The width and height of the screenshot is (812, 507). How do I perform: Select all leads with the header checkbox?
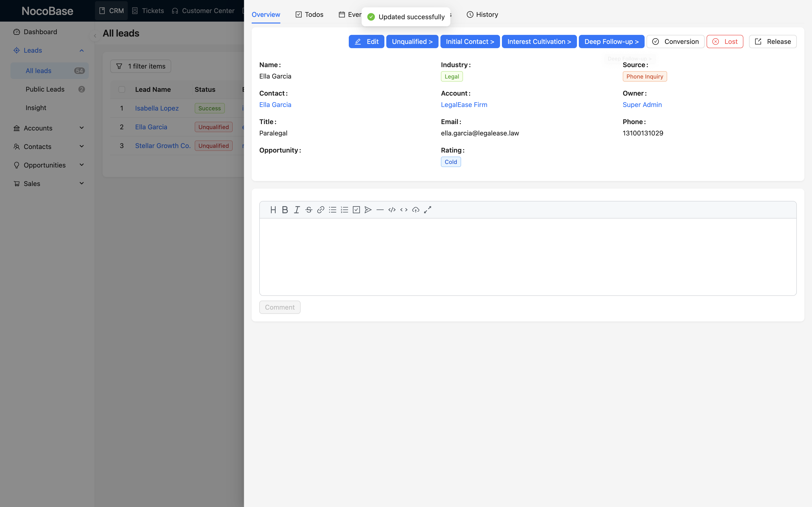pos(122,89)
